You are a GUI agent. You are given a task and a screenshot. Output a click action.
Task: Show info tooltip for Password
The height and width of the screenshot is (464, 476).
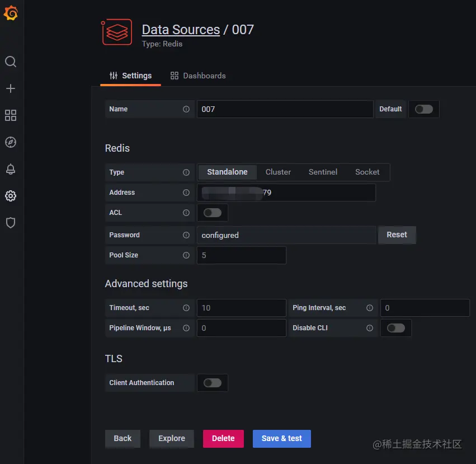(x=186, y=235)
